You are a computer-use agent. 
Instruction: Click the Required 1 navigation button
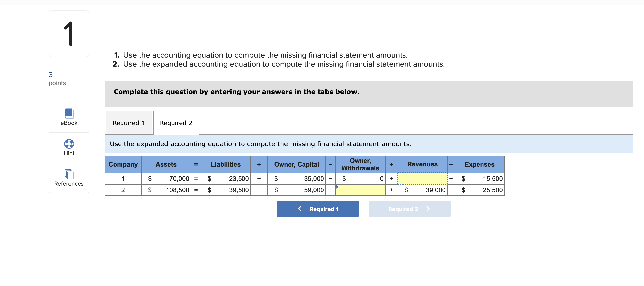tap(318, 209)
